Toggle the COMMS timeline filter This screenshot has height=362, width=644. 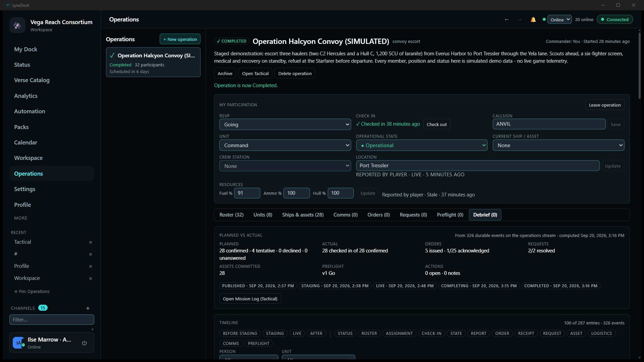[x=231, y=343]
